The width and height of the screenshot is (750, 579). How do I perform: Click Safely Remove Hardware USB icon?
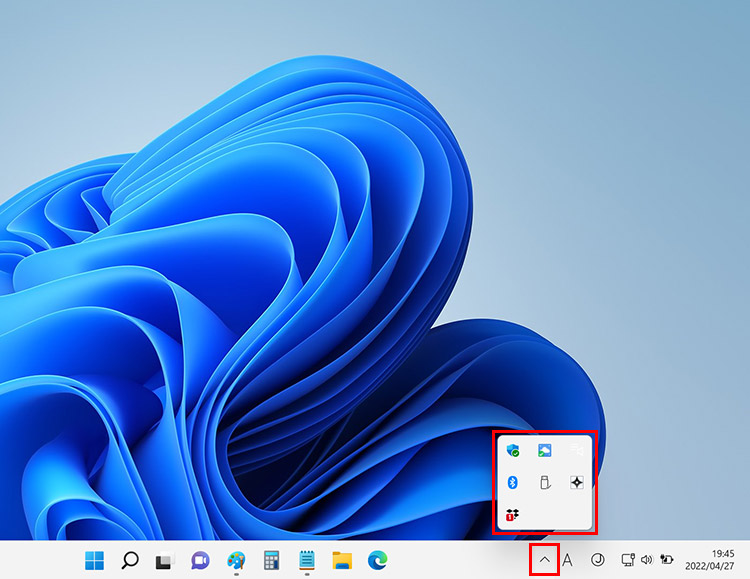pos(545,483)
